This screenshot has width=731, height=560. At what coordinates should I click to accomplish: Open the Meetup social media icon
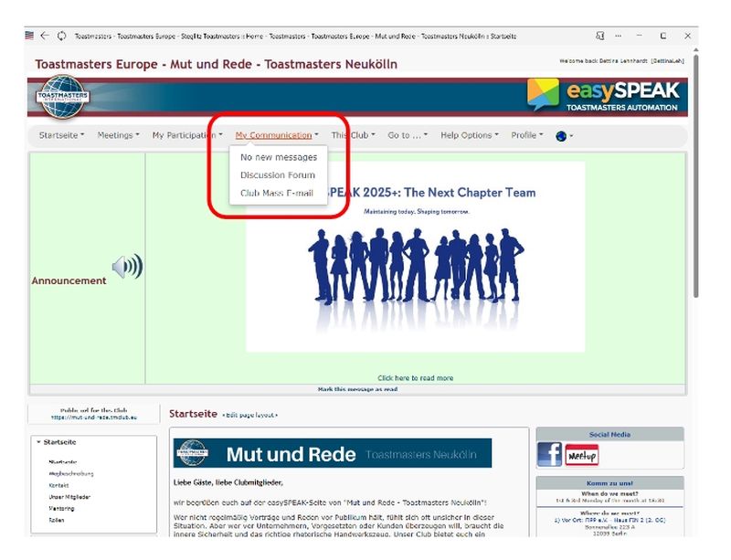(582, 454)
